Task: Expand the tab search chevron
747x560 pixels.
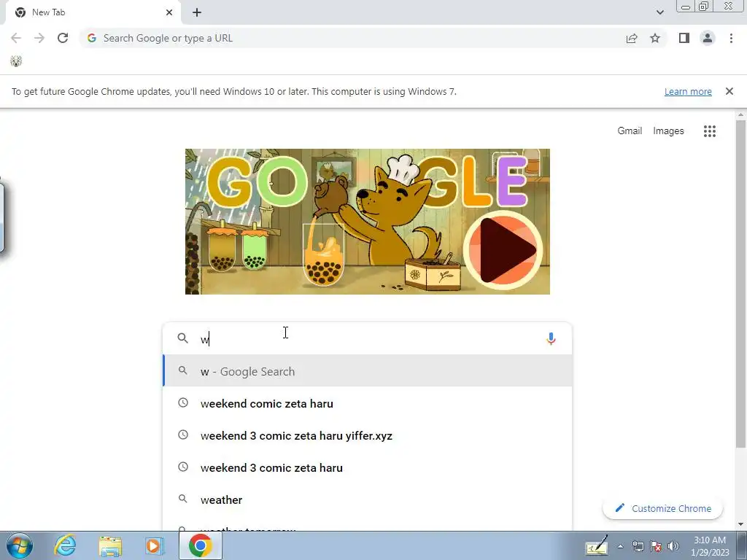Action: click(659, 12)
